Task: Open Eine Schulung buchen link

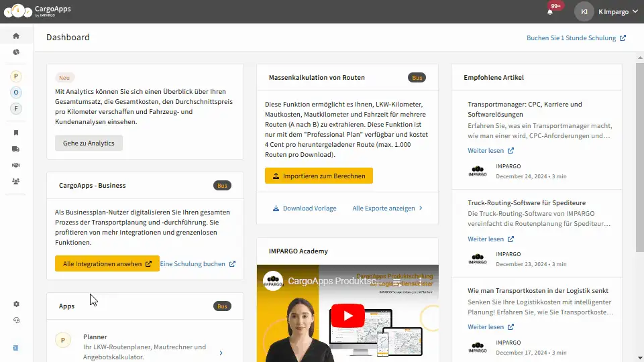Action: pyautogui.click(x=197, y=264)
